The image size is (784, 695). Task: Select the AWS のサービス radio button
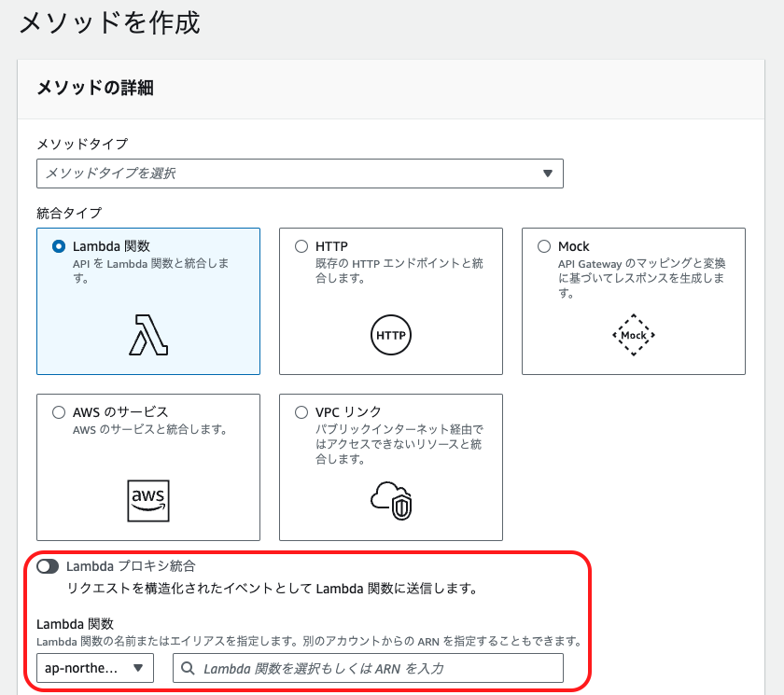(x=59, y=411)
